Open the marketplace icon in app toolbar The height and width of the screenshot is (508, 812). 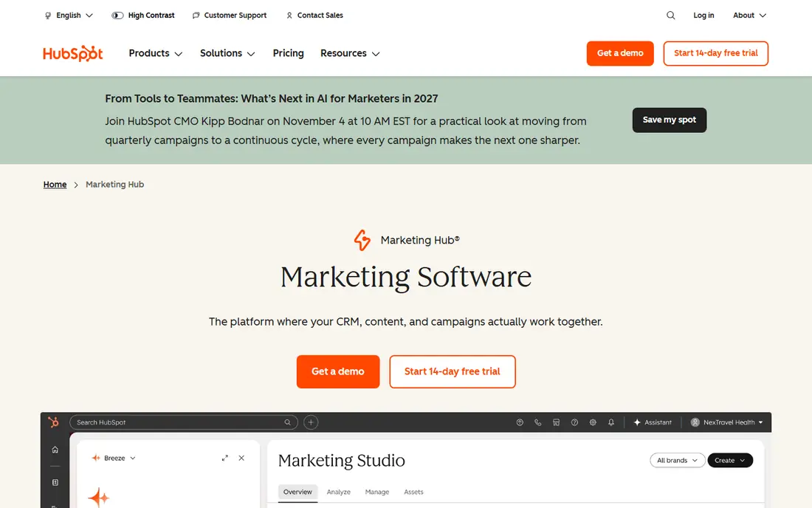pyautogui.click(x=556, y=422)
